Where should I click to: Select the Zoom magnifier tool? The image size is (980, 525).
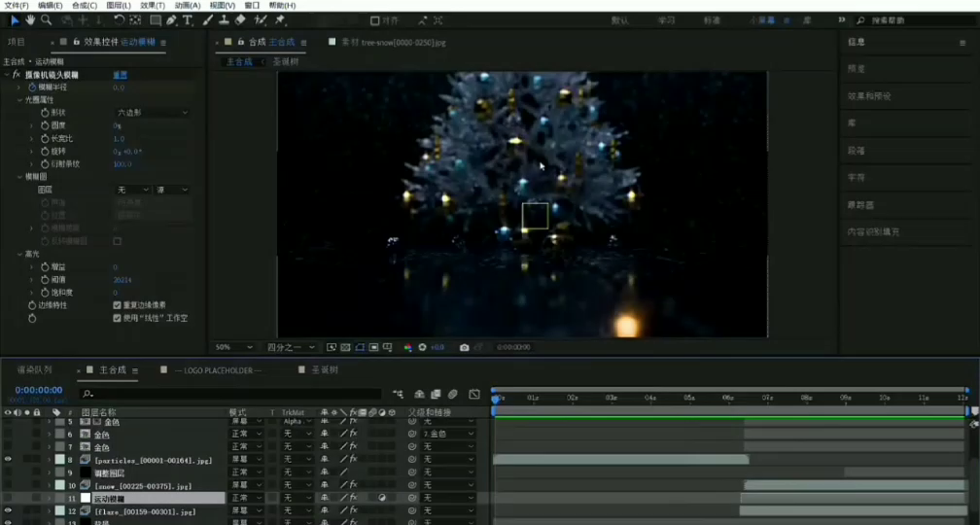pos(47,19)
